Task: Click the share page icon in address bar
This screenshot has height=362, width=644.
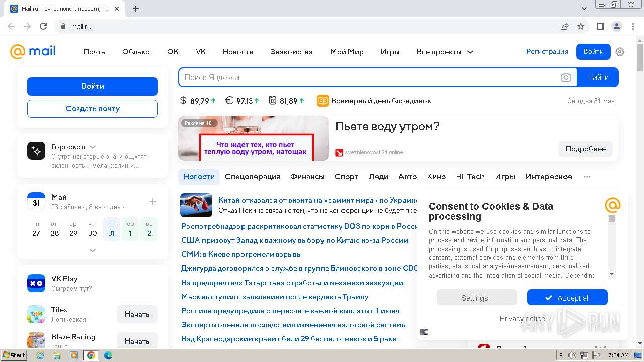Action: 565,26
